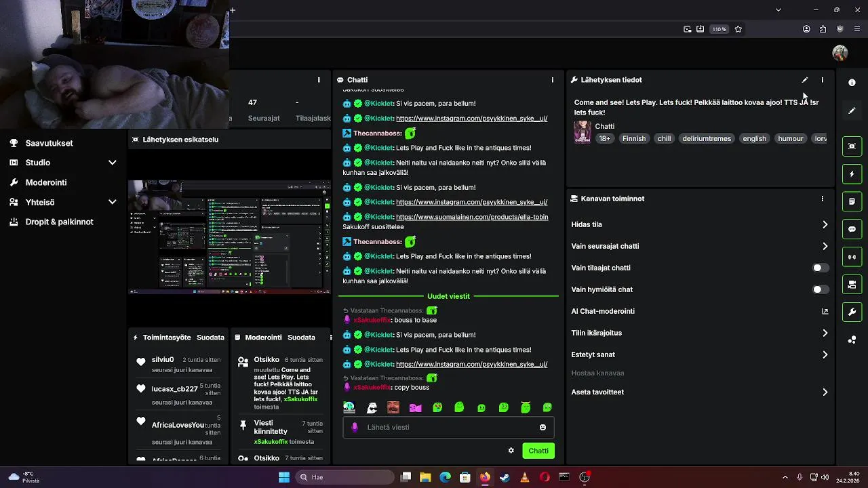Open the info icon in right sidebar
The width and height of the screenshot is (868, 488).
point(852,82)
